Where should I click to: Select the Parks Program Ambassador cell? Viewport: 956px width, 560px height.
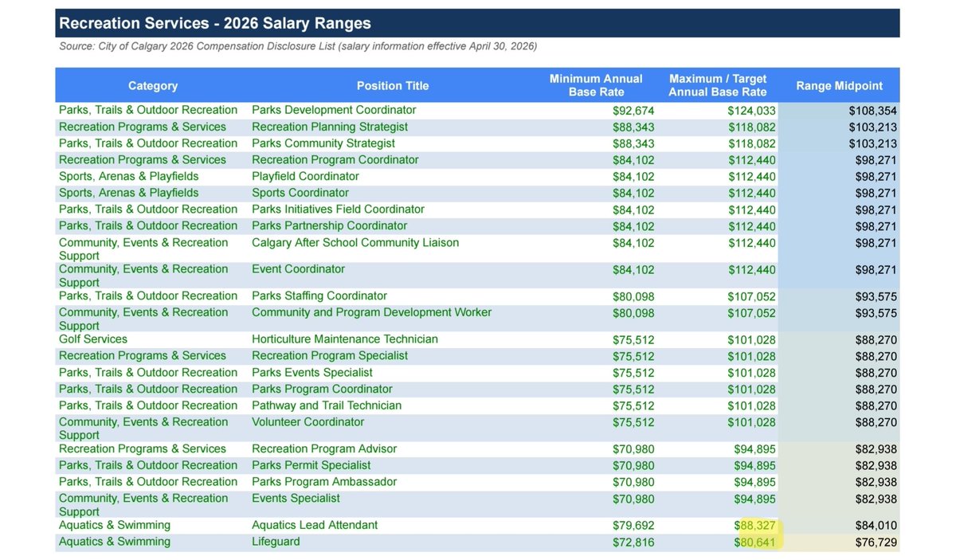click(324, 482)
